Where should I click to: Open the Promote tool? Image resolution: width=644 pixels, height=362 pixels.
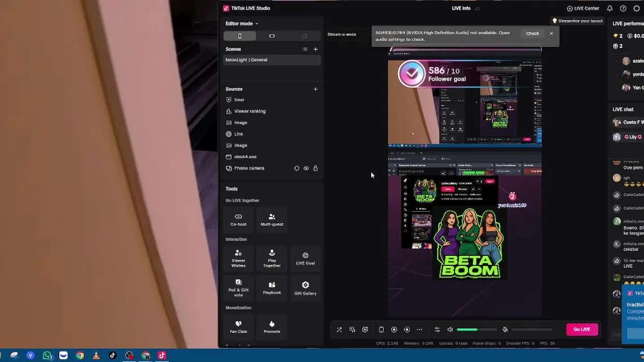(x=272, y=327)
